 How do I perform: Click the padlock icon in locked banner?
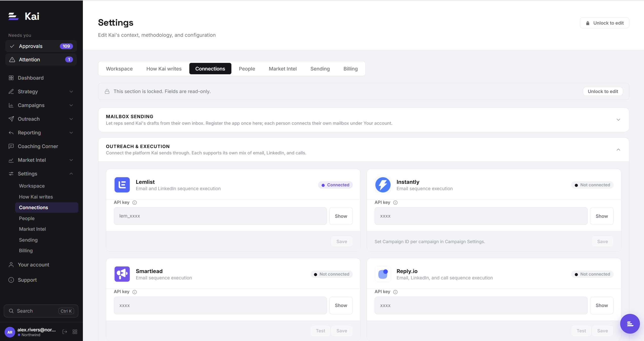click(x=107, y=92)
